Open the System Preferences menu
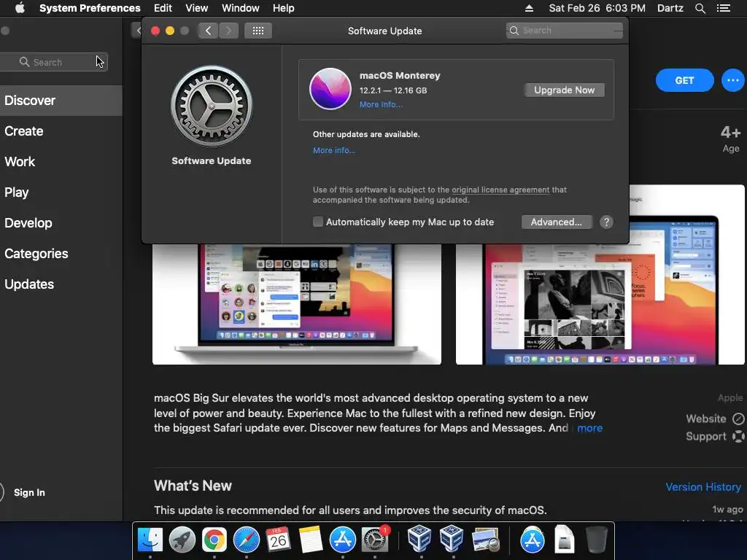747x560 pixels. [x=90, y=8]
